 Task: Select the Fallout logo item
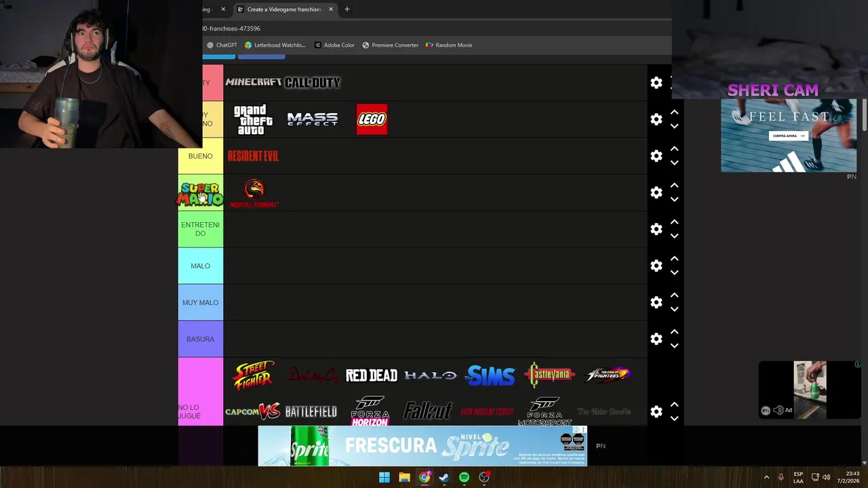coord(428,411)
